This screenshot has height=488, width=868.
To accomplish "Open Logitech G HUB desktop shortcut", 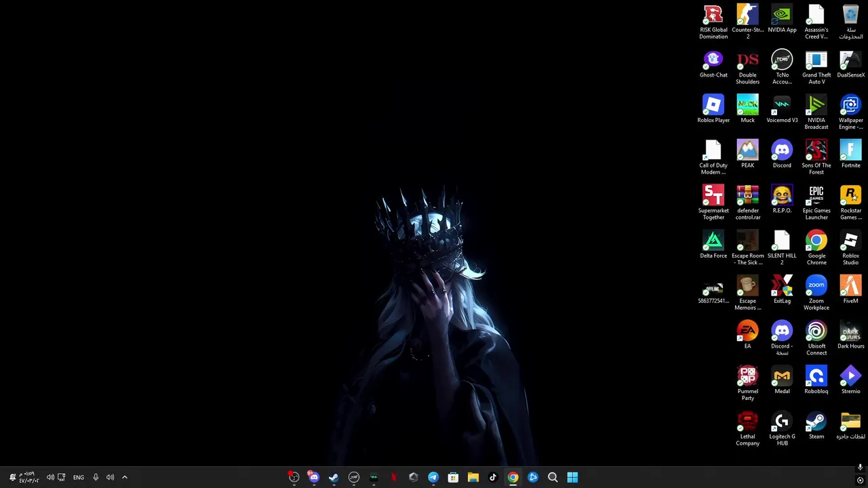I will pyautogui.click(x=782, y=429).
